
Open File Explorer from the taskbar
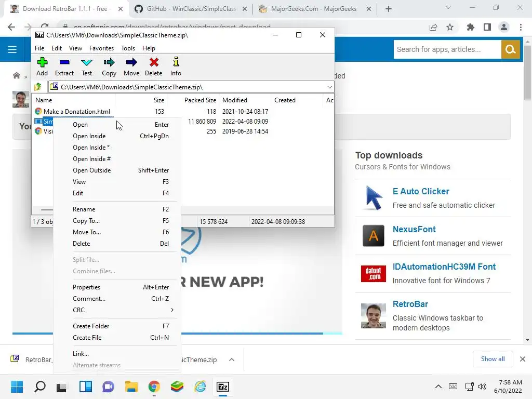(x=131, y=387)
